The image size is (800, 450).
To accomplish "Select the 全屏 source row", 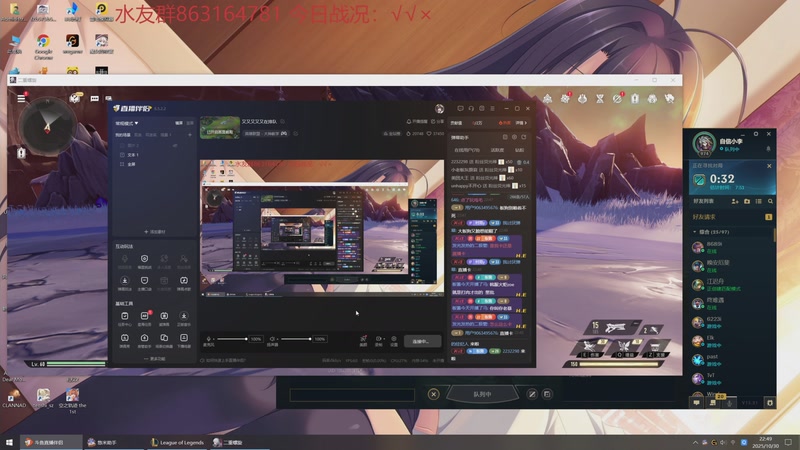I will click(x=154, y=164).
